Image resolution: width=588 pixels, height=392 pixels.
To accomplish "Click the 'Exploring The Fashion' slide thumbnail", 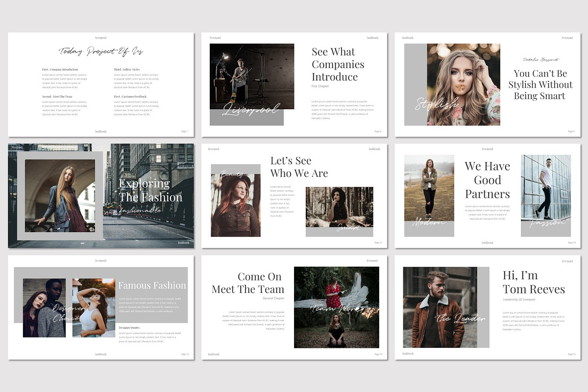I will (x=100, y=195).
